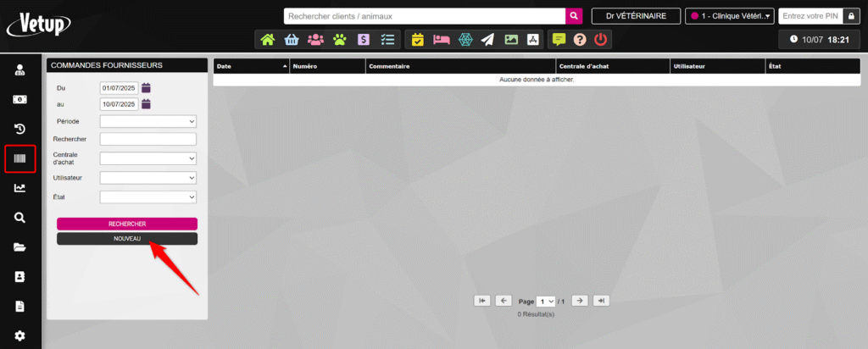Viewport: 868px width, 349px height.
Task: Click the green home icon in toolbar
Action: [x=268, y=39]
